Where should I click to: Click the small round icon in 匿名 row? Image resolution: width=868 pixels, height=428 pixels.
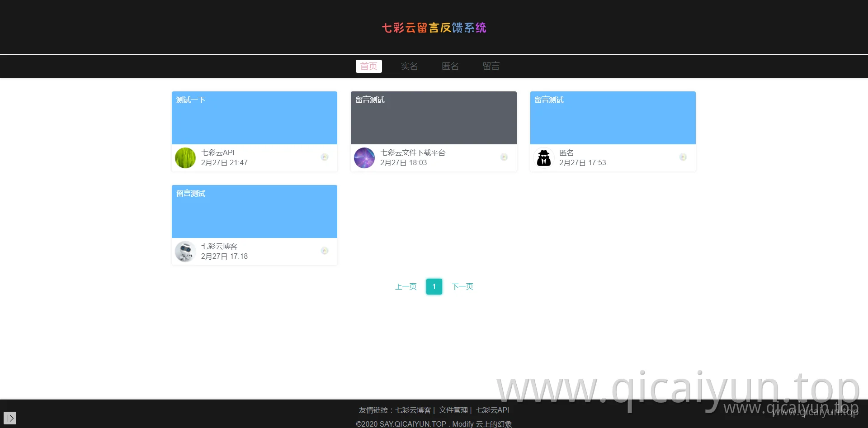pyautogui.click(x=683, y=157)
